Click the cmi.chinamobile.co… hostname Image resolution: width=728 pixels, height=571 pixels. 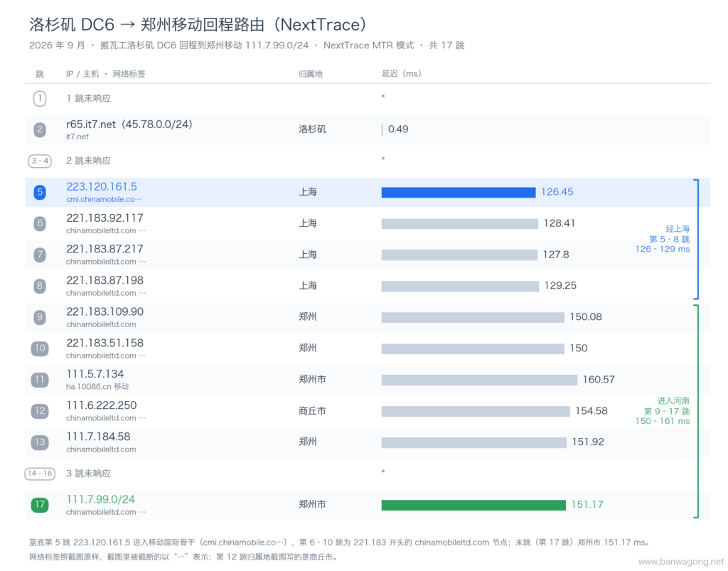(104, 199)
